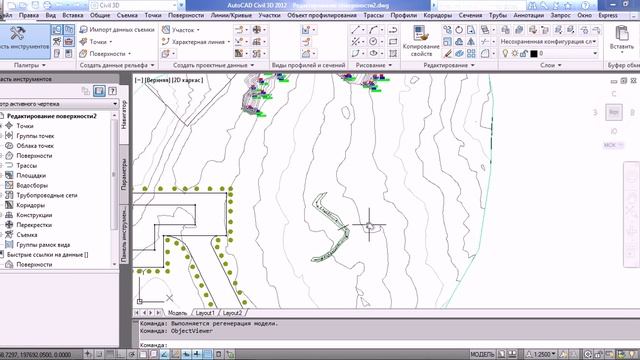Select the Ellipse drawing tool
The image size is (640, 360).
[x=373, y=53]
